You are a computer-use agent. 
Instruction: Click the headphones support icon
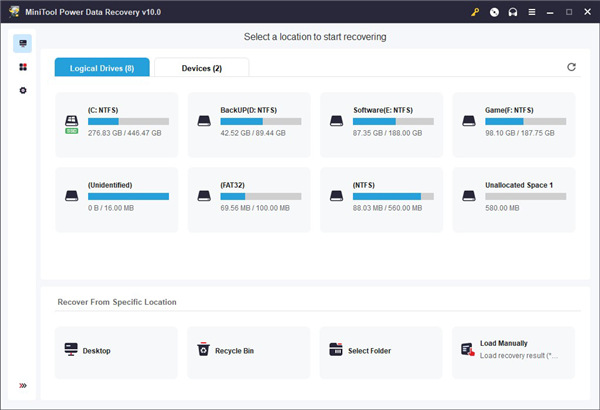pos(512,12)
